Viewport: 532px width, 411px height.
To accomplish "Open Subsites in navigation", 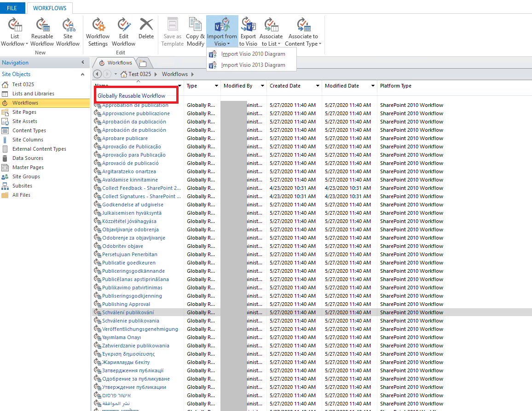I will coord(22,186).
